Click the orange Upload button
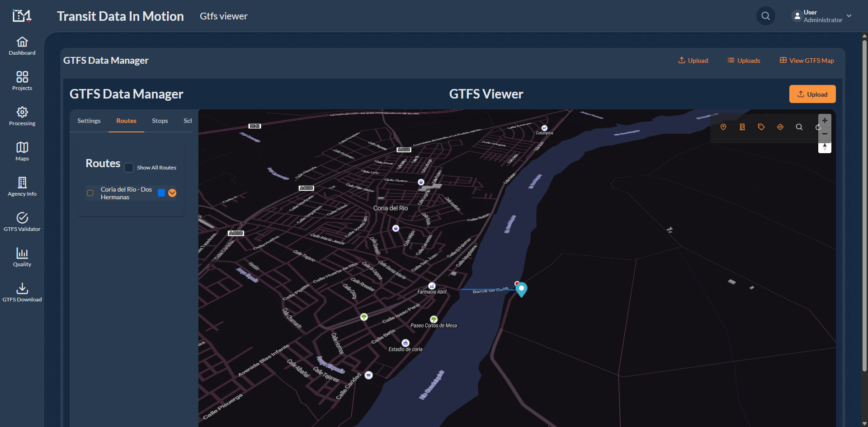Image resolution: width=868 pixels, height=427 pixels. (x=812, y=94)
